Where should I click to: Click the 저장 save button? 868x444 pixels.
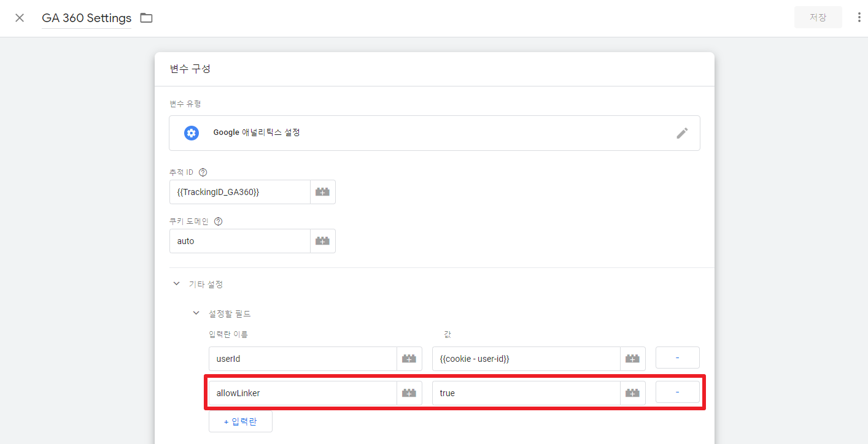[x=818, y=17]
